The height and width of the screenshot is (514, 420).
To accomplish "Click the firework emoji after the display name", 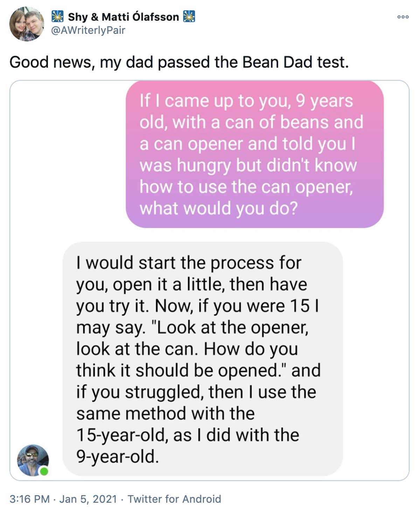I will point(189,16).
